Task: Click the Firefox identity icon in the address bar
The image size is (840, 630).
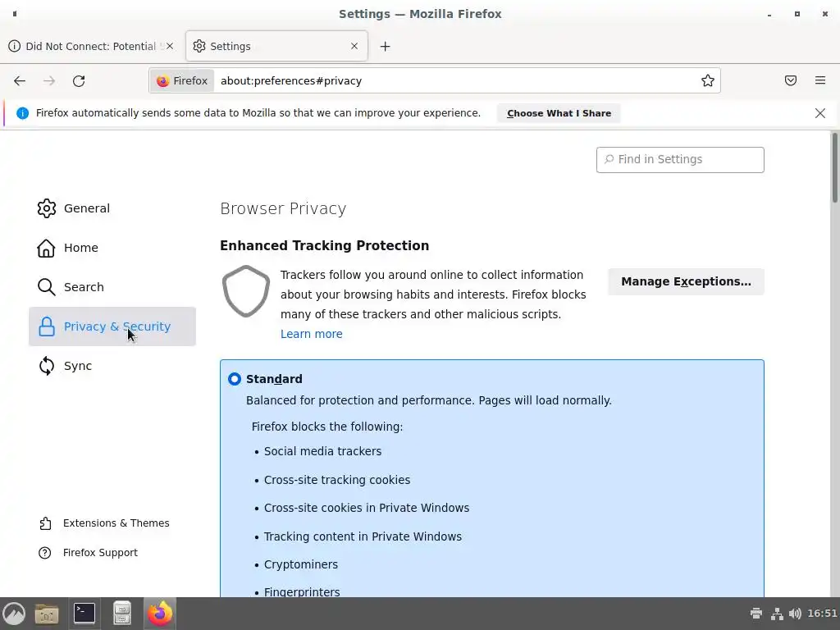Action: pyautogui.click(x=163, y=81)
